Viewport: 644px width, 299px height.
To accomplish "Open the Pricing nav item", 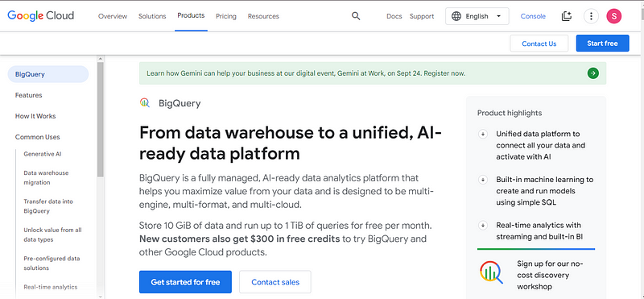I will pos(226,16).
